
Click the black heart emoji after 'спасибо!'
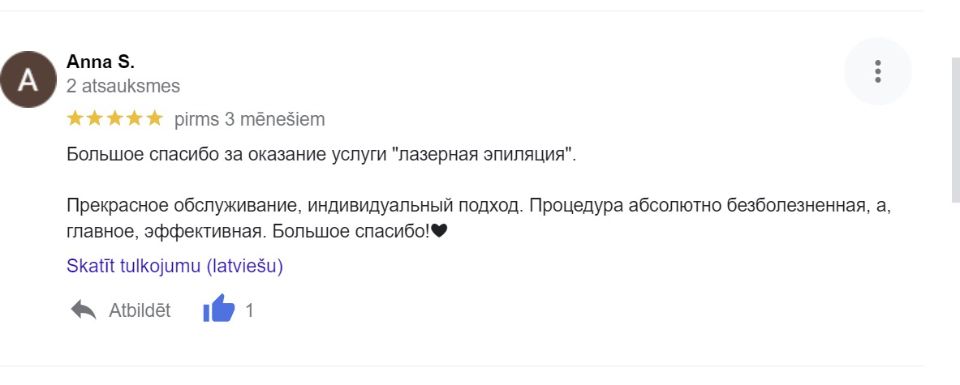[x=440, y=231]
